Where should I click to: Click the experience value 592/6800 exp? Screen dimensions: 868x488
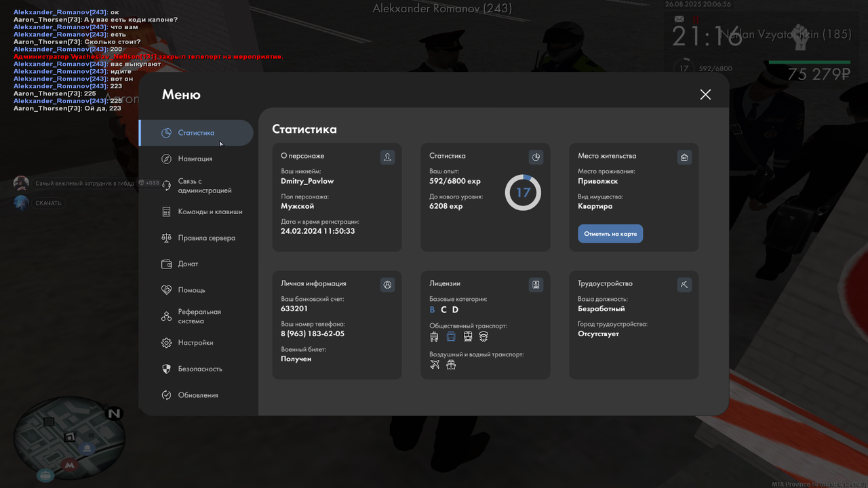[x=455, y=181]
